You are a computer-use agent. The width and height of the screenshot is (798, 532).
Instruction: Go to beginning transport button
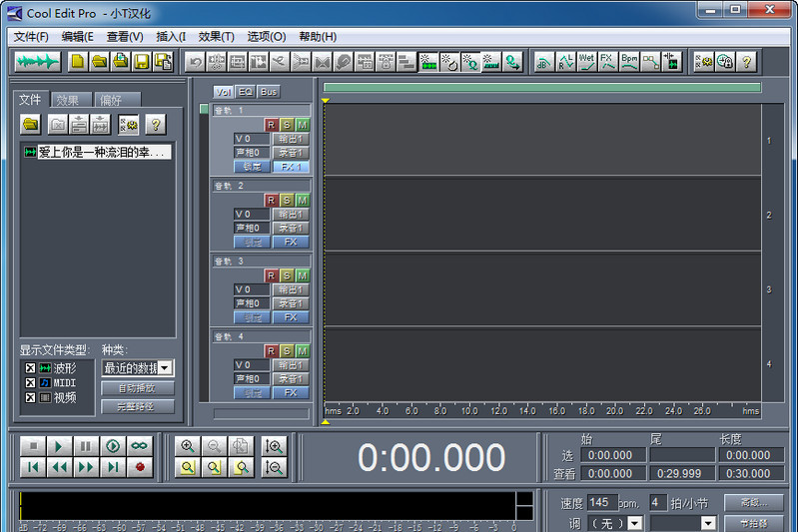pyautogui.click(x=33, y=467)
